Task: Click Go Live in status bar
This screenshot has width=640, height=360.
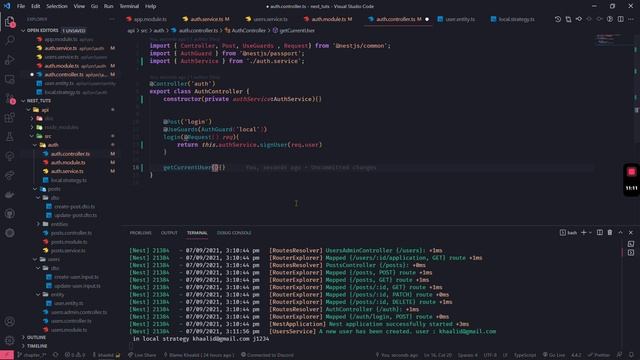Action: [x=554, y=355]
